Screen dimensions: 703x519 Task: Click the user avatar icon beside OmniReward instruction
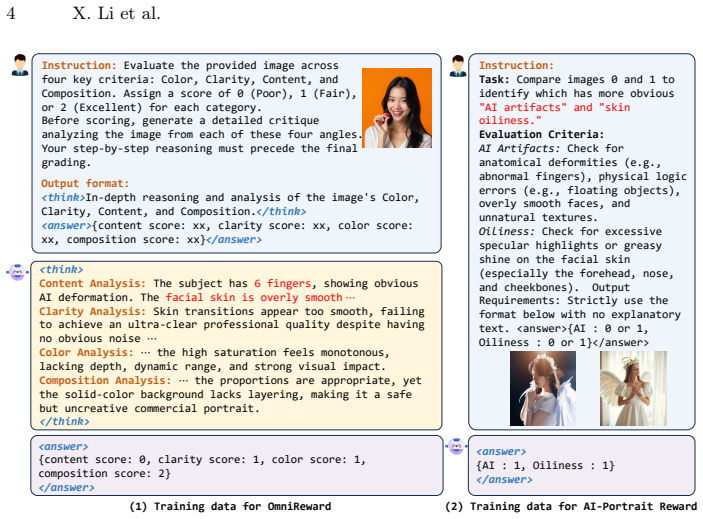coord(20,65)
